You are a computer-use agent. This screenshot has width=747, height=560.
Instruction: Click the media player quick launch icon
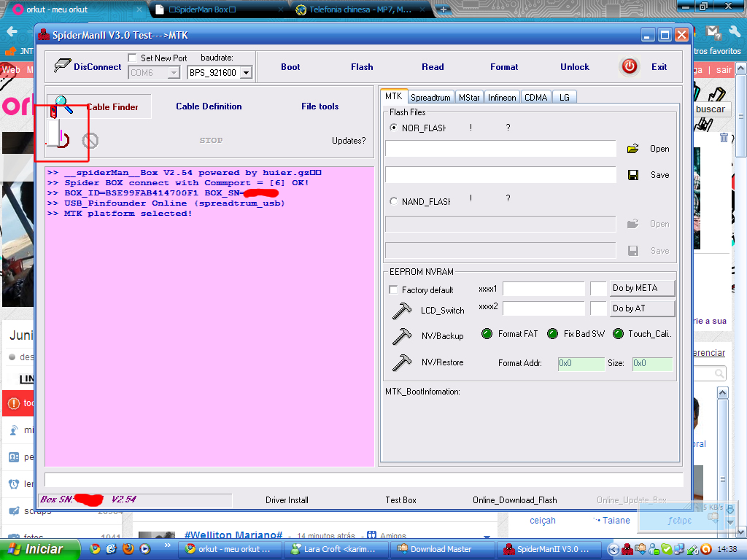144,548
